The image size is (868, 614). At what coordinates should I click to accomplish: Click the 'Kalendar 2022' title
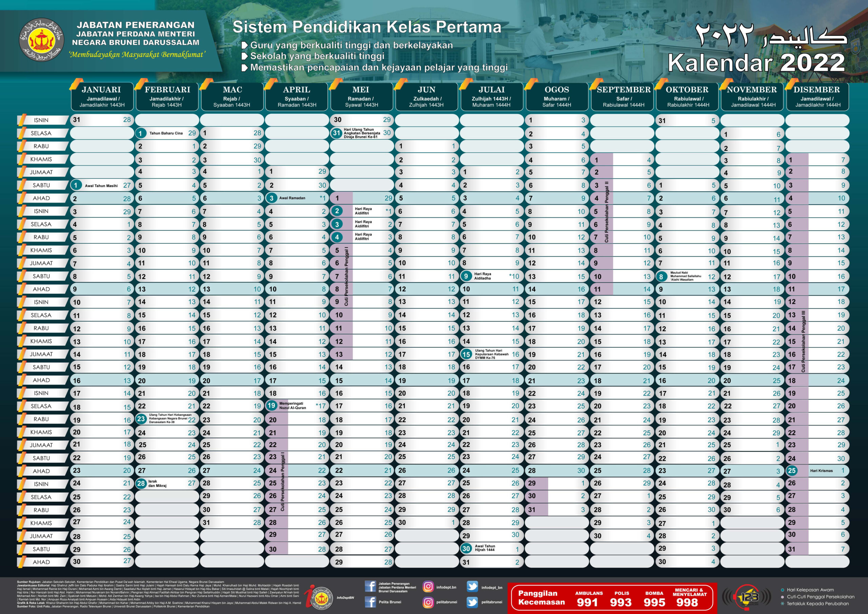coord(756,63)
